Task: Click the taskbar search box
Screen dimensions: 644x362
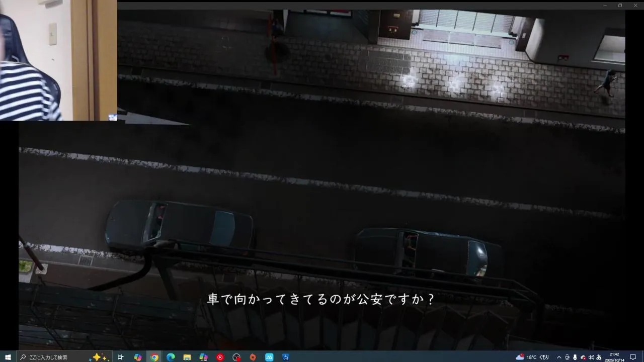Action: point(64,357)
